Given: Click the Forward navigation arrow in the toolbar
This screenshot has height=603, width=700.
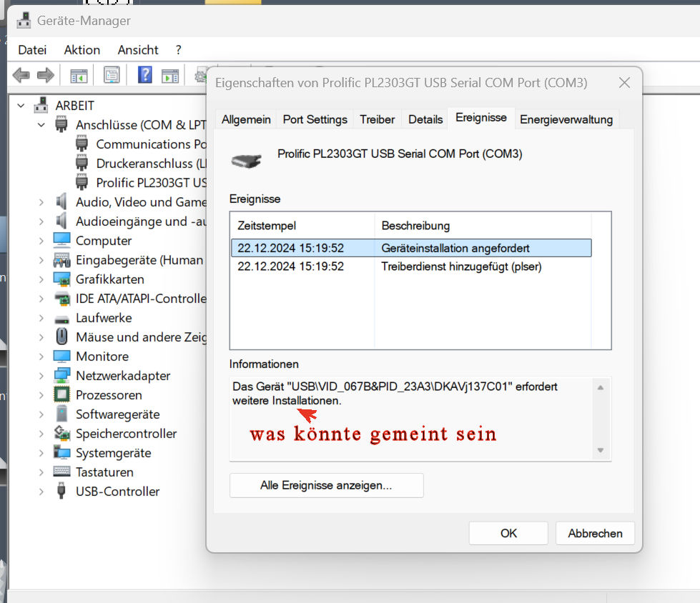Looking at the screenshot, I should [x=44, y=74].
